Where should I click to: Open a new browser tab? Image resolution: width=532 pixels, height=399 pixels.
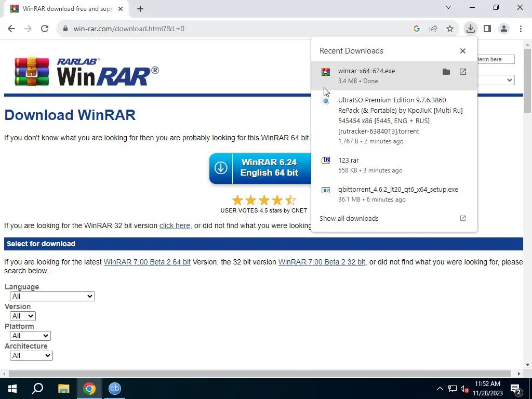pos(140,9)
